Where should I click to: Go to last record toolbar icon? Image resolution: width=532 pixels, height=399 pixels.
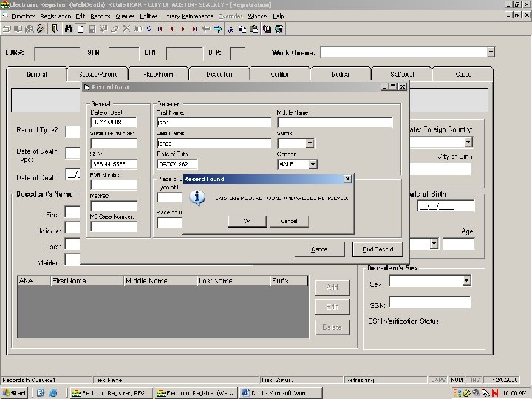(x=194, y=29)
